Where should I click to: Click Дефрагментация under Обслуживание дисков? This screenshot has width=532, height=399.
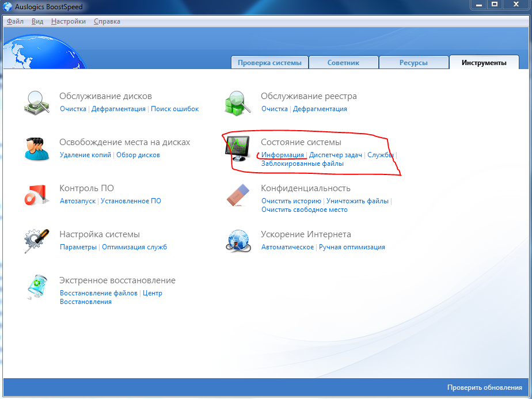point(119,109)
